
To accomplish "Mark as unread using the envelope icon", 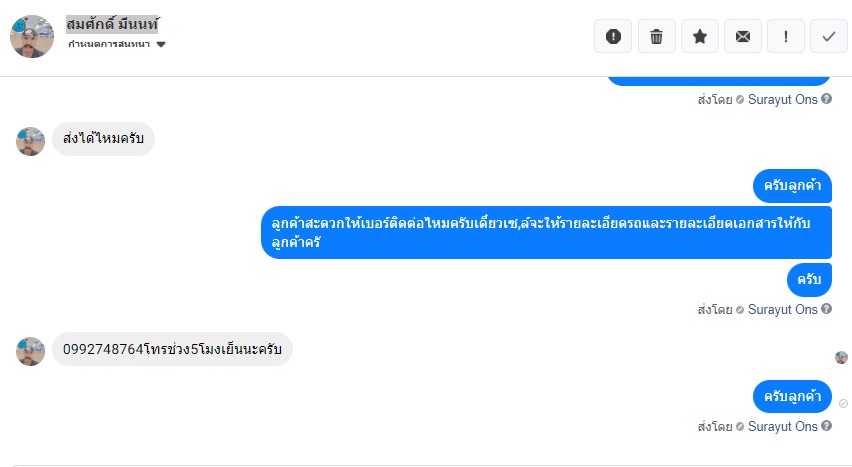I will 743,36.
